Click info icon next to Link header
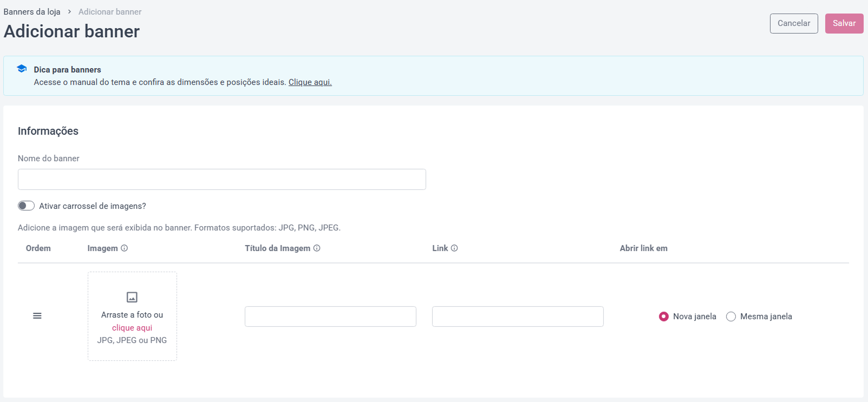 click(x=454, y=248)
